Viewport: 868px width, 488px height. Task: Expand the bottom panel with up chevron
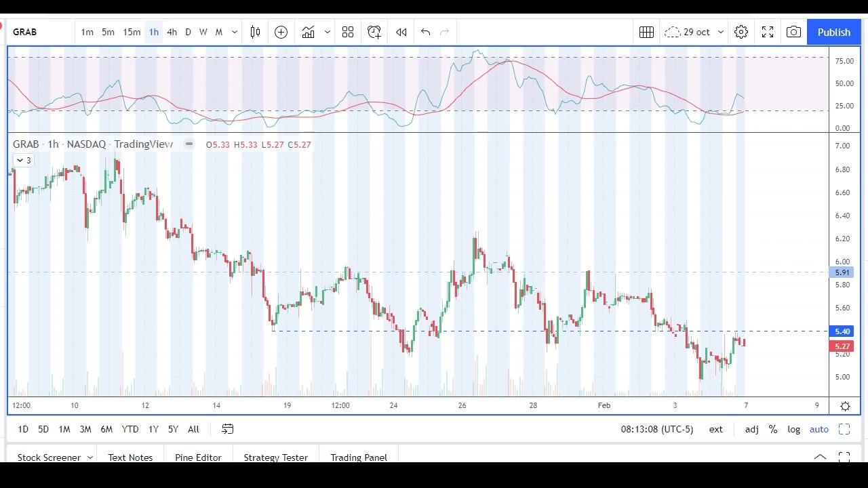pos(820,457)
